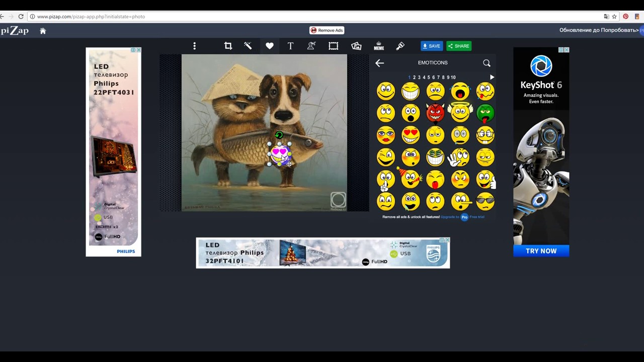This screenshot has height=362, width=644.
Task: Close the KeyShot ad
Action: coord(567,50)
